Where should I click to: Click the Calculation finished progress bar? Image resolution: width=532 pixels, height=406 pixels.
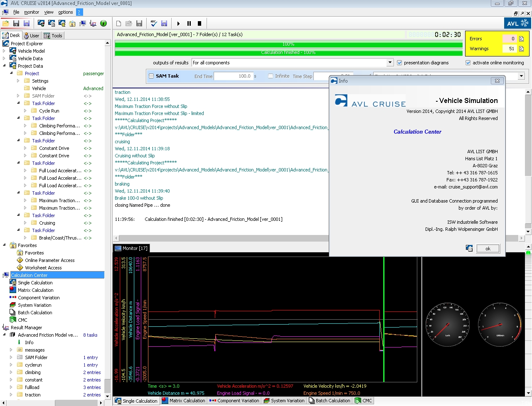point(288,53)
